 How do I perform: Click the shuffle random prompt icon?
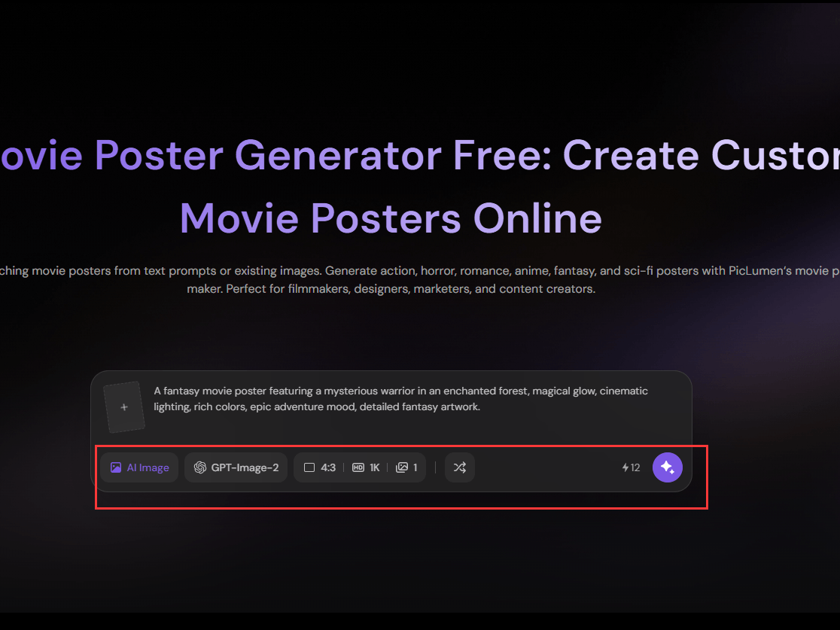coord(460,467)
